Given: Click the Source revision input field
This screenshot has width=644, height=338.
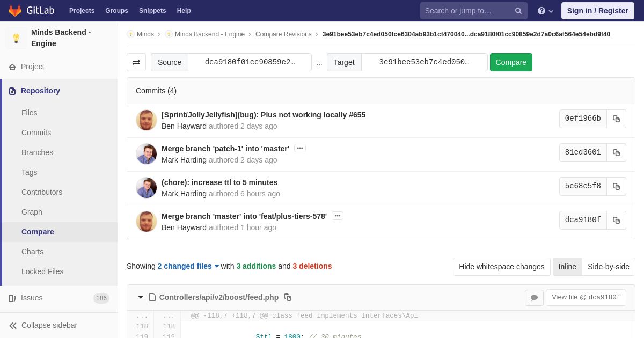Looking at the screenshot, I should pos(250,62).
